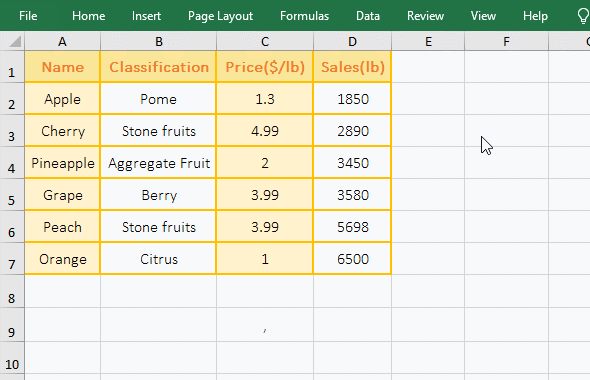Select row 4 header
The width and height of the screenshot is (590, 380).
(x=12, y=163)
